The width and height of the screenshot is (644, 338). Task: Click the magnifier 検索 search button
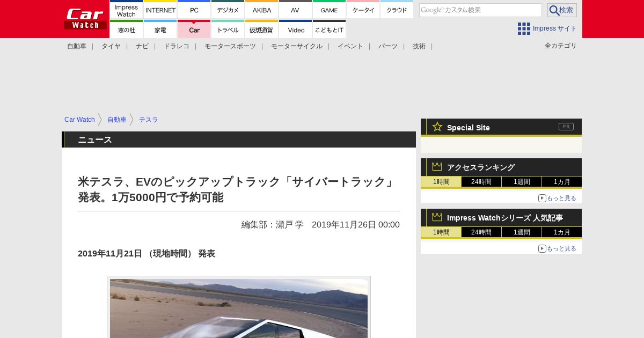562,10
